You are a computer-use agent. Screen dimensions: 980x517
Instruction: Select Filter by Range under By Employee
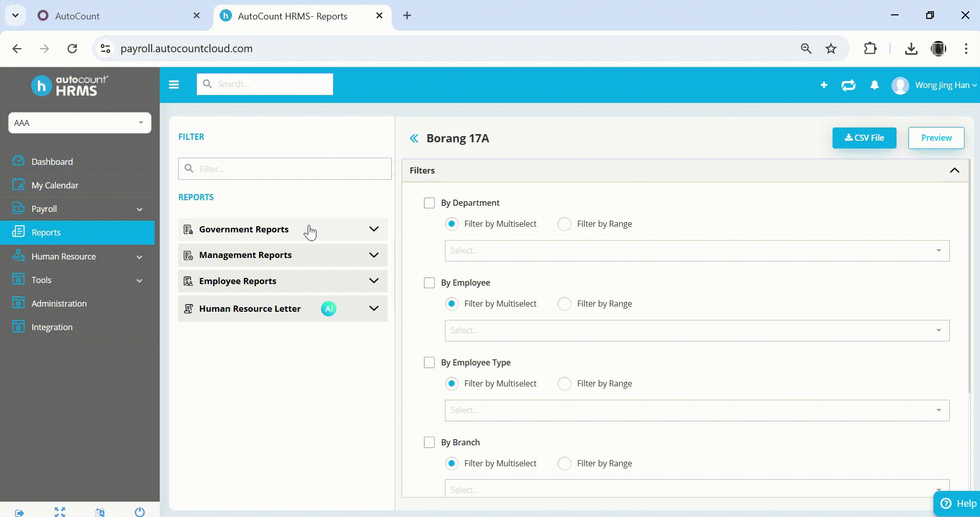pos(564,304)
